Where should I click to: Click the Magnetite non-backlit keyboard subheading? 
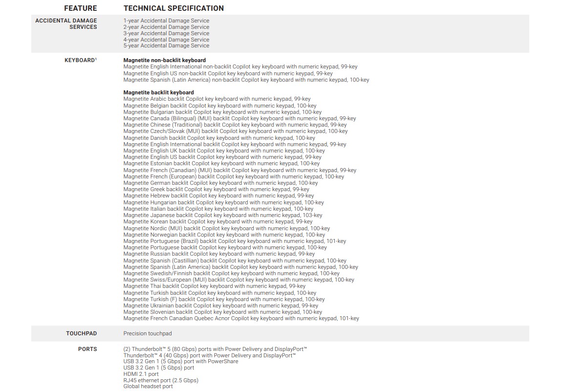click(x=165, y=61)
